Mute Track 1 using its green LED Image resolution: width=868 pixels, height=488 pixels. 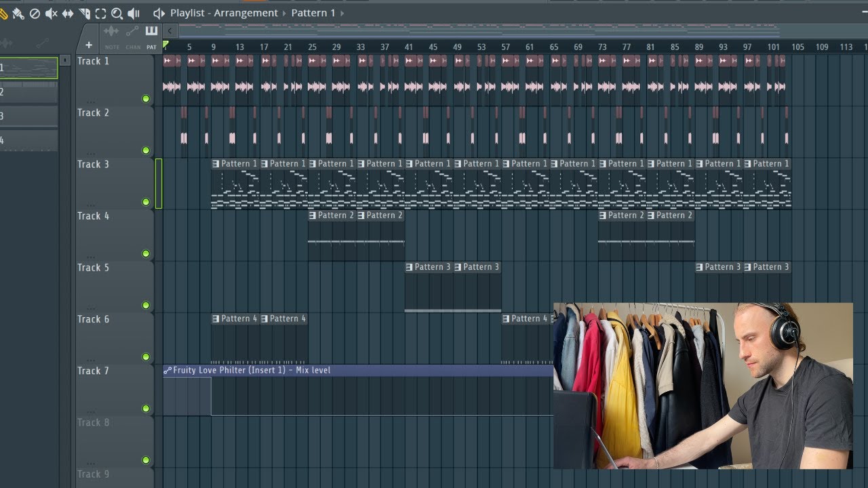(x=146, y=99)
